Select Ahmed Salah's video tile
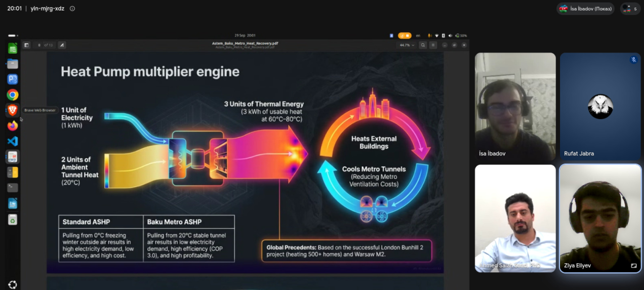The height and width of the screenshot is (290, 644). tap(515, 219)
